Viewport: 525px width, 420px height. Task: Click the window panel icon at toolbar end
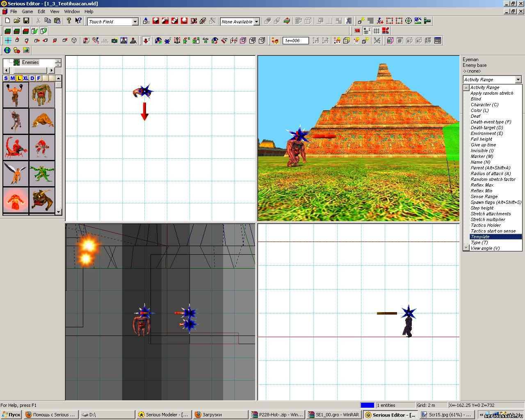point(438,41)
